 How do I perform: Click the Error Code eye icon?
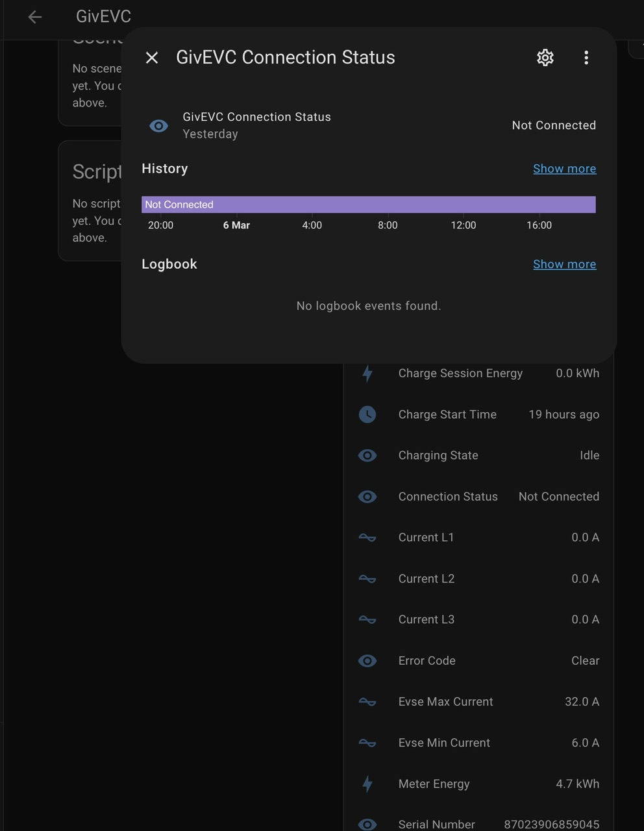[367, 661]
